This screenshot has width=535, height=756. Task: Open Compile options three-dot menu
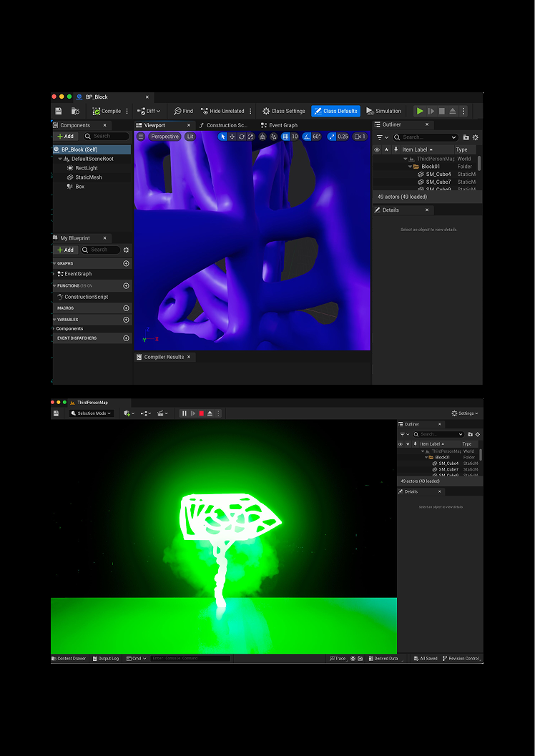coord(127,111)
